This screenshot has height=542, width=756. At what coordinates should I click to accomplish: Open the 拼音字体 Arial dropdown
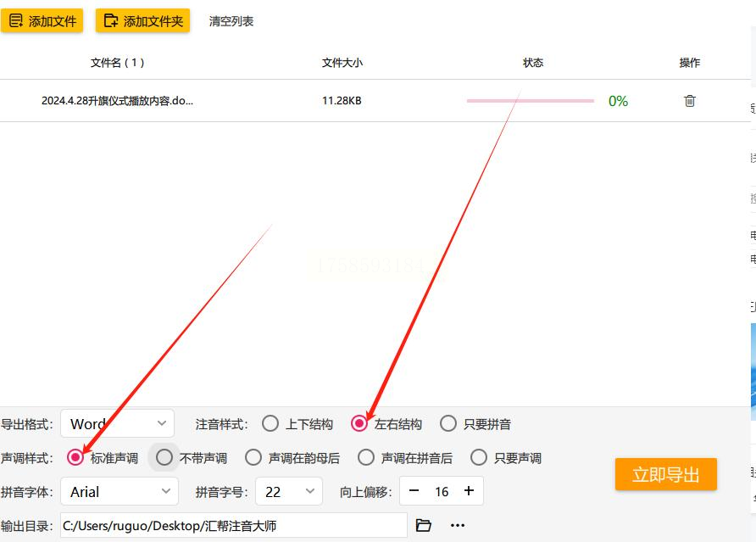[x=120, y=491]
